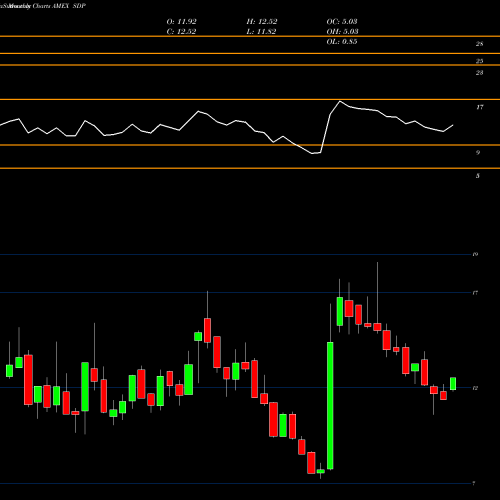500x500 pixels.
Task: Select the open value 'O: 11.92'
Action: pos(181,22)
